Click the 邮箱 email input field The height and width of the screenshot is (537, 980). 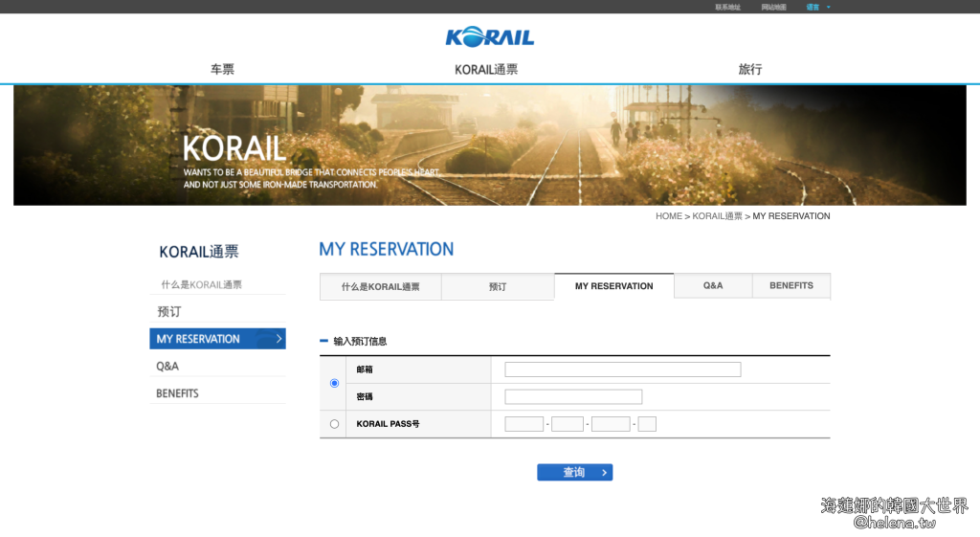622,369
